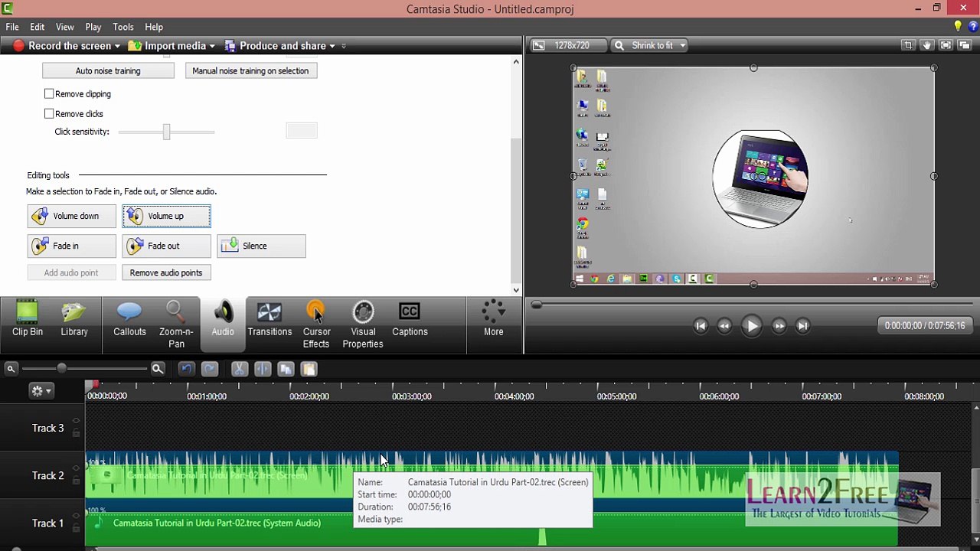Click Auto noise training button
This screenshot has width=980, height=551.
108,71
